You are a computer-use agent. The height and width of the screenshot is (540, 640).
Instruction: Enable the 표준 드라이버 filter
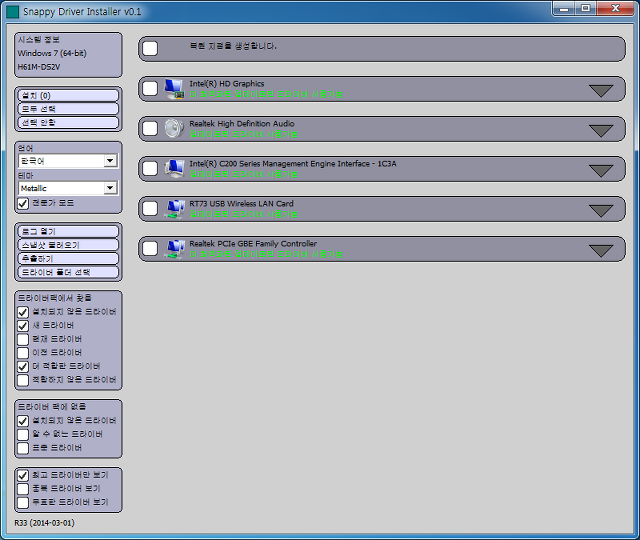[x=23, y=448]
